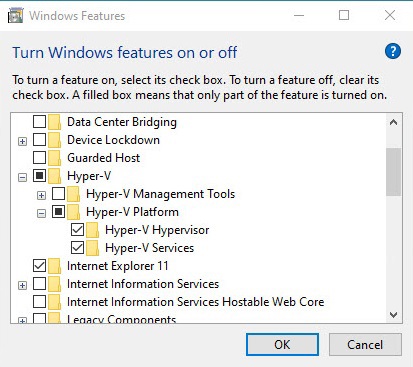
Task: Click the Hyper-V folder icon
Action: click(55, 176)
